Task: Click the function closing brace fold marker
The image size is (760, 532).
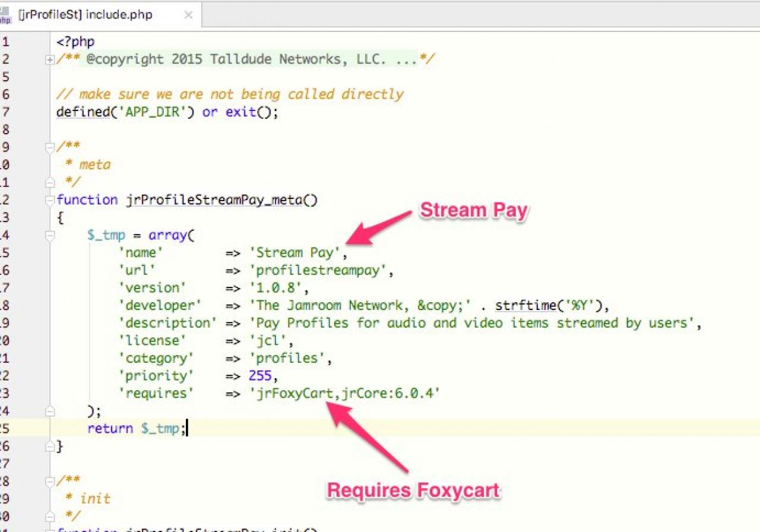Action: 50,446
